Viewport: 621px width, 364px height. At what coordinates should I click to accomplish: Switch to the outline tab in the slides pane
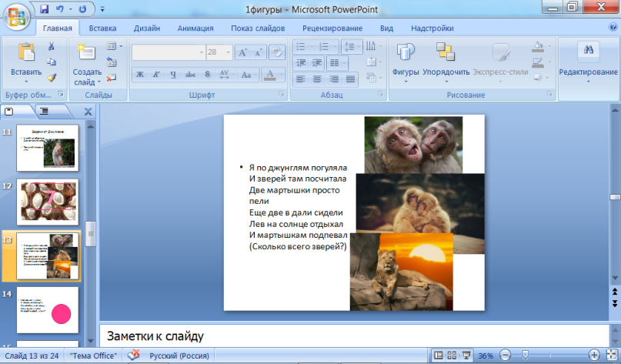pos(45,112)
